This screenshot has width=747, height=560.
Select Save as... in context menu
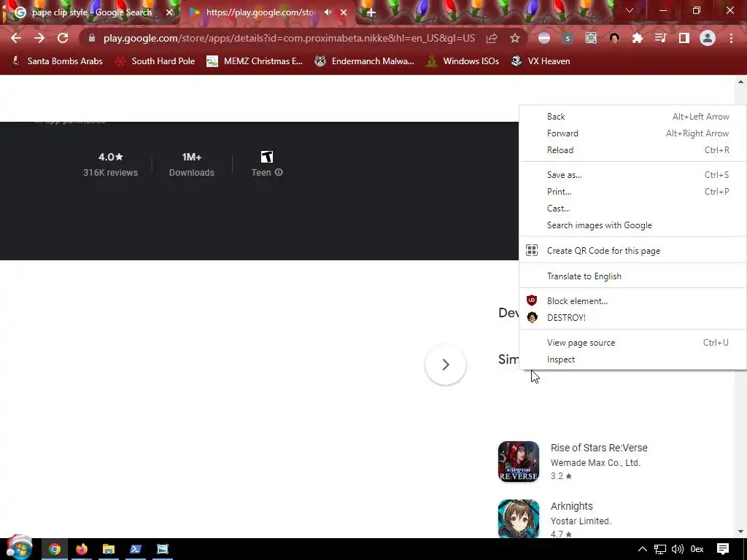coord(632,175)
